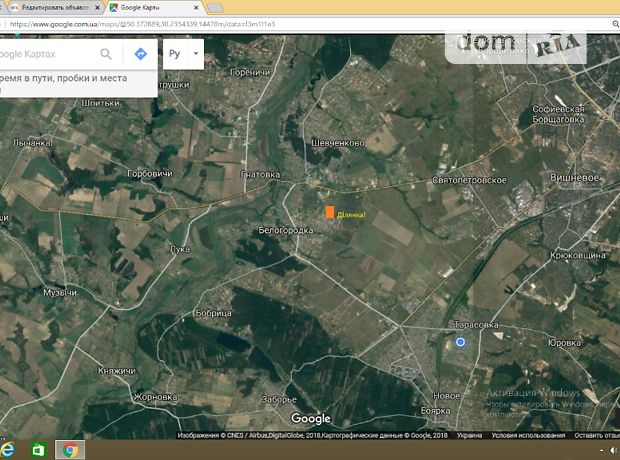Click the Оставить отзыв footer link
Image resolution: width=620 pixels, height=460 pixels.
click(x=597, y=435)
